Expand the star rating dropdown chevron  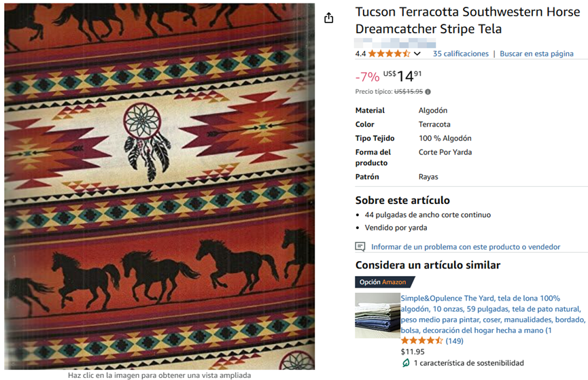click(x=417, y=54)
